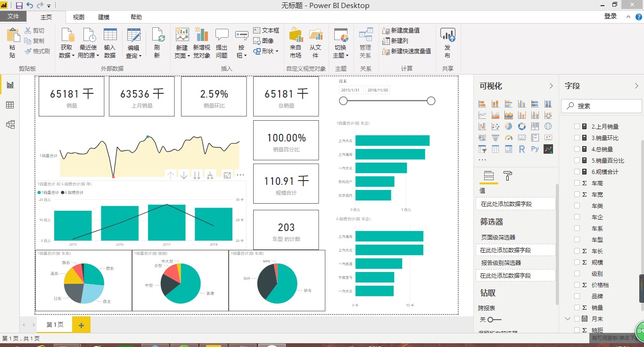Expand the 月末 field hierarchy
Image resolution: width=644 pixels, height=347 pixels.
click(568, 319)
